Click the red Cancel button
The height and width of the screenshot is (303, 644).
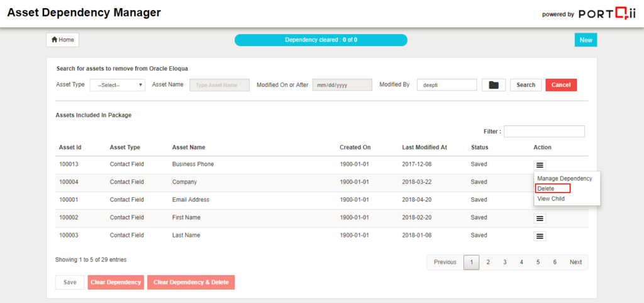[x=560, y=85]
